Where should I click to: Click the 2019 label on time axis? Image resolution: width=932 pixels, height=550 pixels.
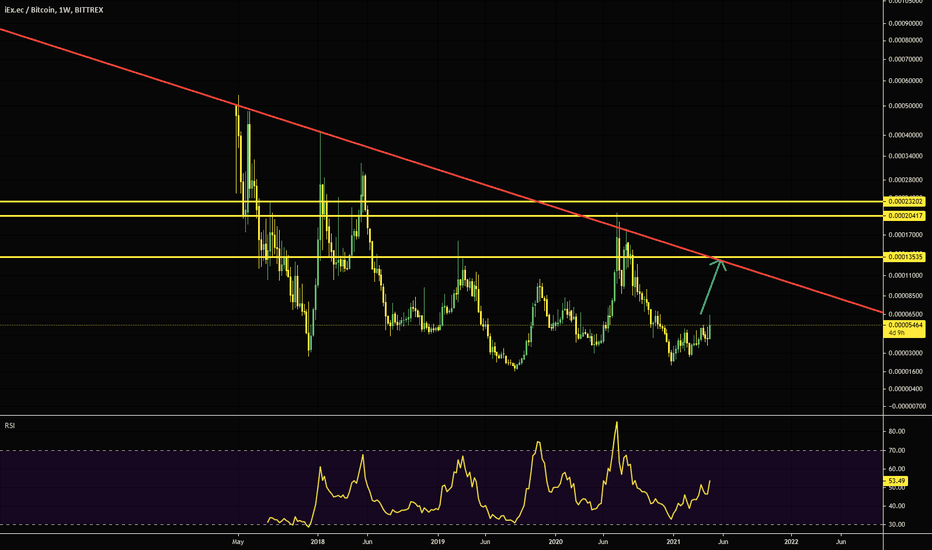click(x=437, y=542)
